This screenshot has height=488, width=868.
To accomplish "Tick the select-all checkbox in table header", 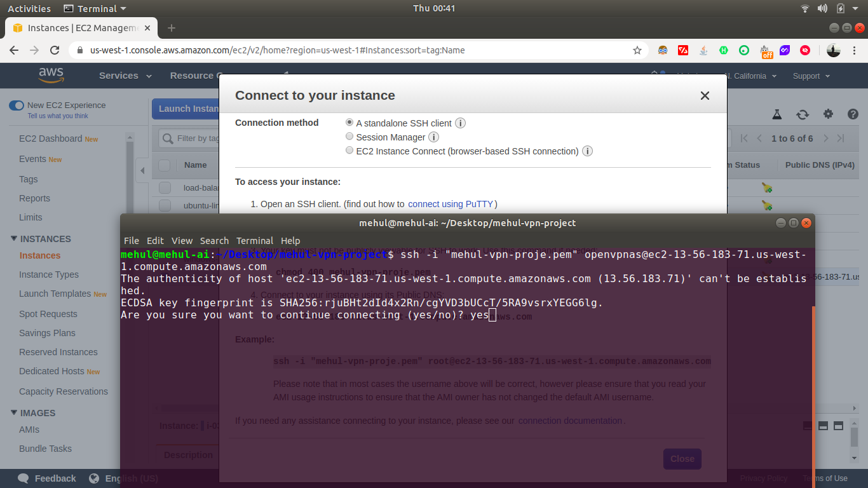I will tap(165, 165).
